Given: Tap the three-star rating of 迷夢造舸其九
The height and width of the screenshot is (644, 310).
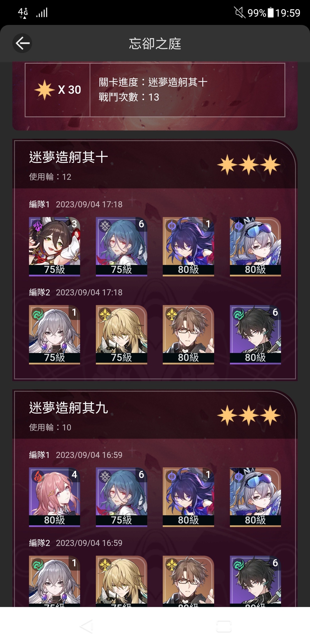Looking at the screenshot, I should [249, 415].
